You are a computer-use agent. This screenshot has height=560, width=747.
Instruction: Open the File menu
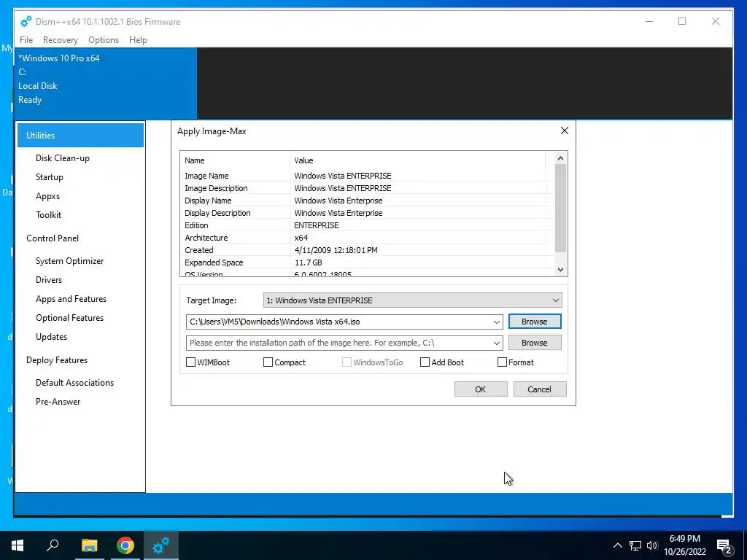[26, 40]
